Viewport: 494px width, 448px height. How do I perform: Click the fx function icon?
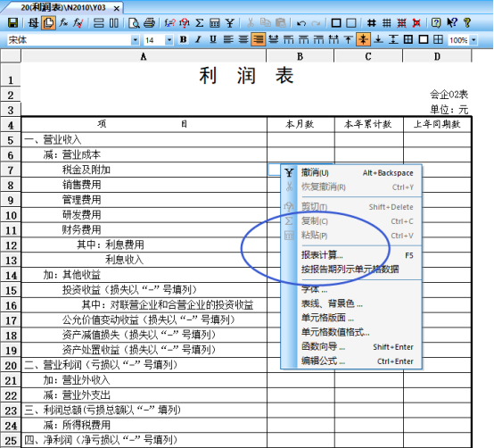point(63,23)
